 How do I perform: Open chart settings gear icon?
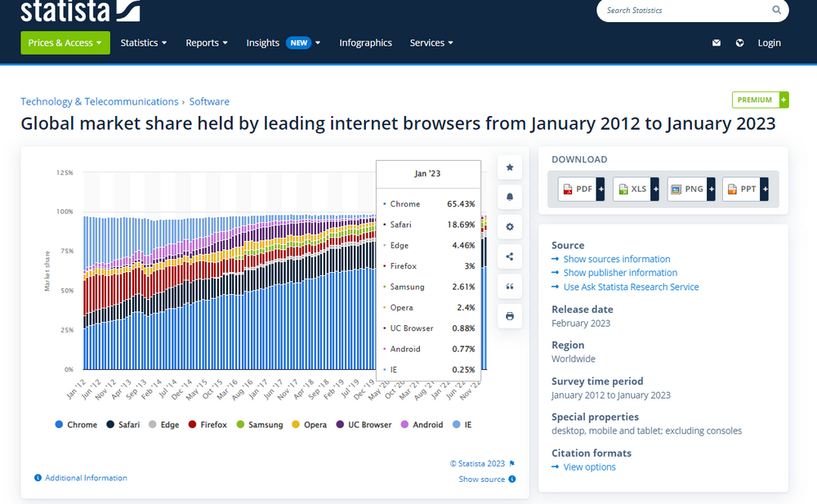pos(510,227)
